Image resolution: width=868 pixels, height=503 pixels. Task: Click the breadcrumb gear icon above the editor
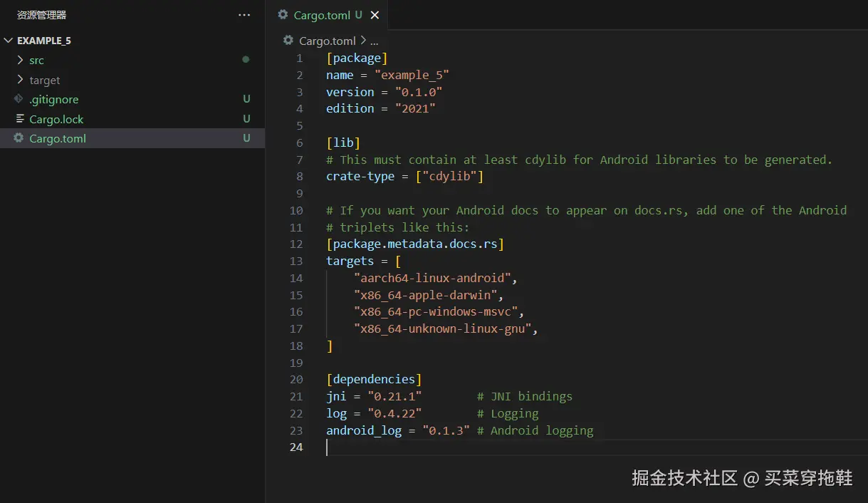(288, 41)
